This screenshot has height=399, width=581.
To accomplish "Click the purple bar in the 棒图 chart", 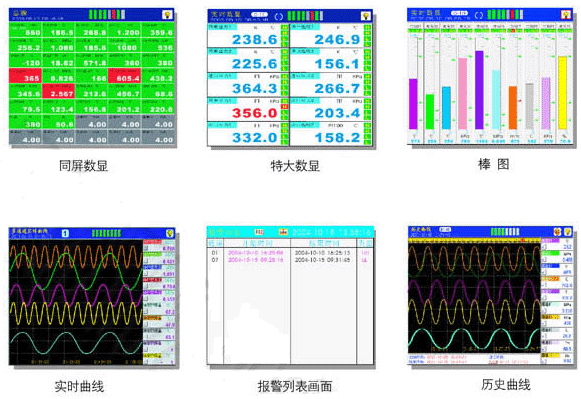I will (x=479, y=90).
